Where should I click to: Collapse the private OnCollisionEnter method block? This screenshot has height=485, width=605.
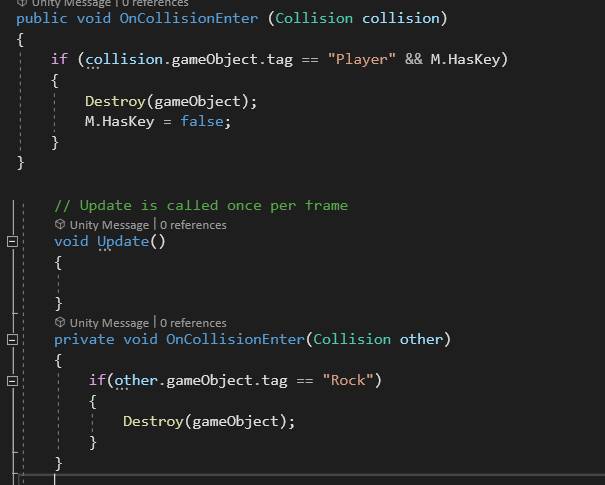click(12, 340)
